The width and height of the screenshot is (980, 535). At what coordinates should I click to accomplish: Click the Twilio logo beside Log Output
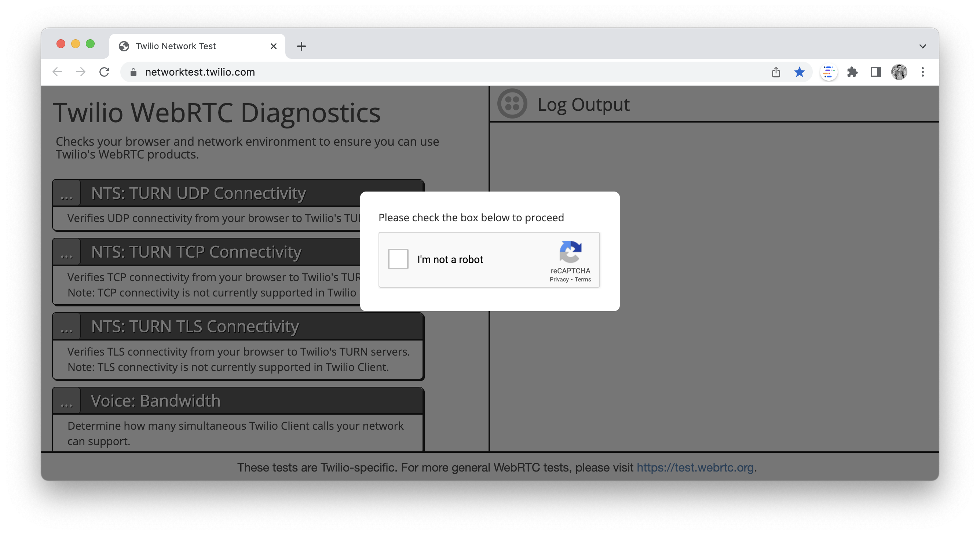[512, 103]
